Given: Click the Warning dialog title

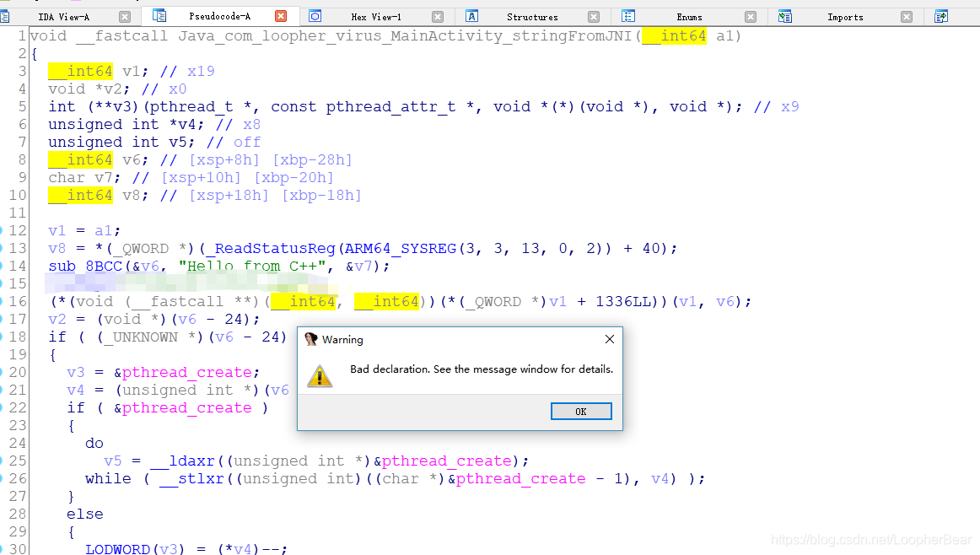Looking at the screenshot, I should pos(342,339).
